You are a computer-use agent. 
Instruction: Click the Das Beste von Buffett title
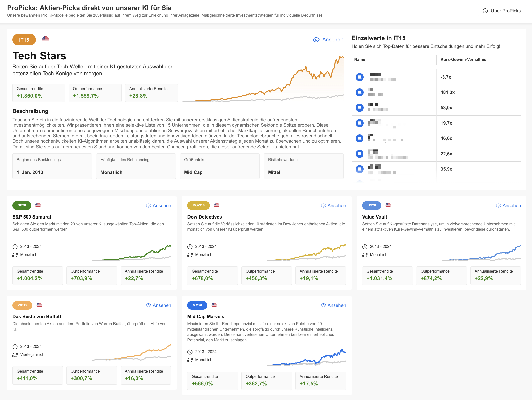pyautogui.click(x=37, y=317)
